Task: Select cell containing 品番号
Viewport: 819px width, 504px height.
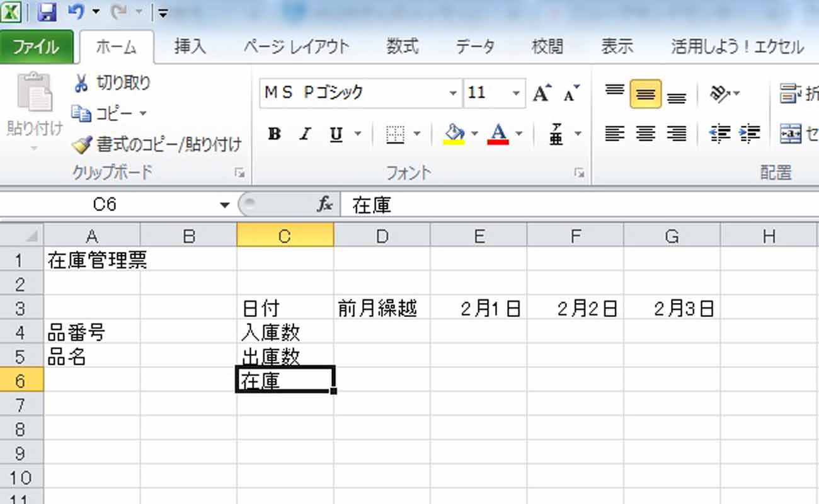Action: (93, 332)
